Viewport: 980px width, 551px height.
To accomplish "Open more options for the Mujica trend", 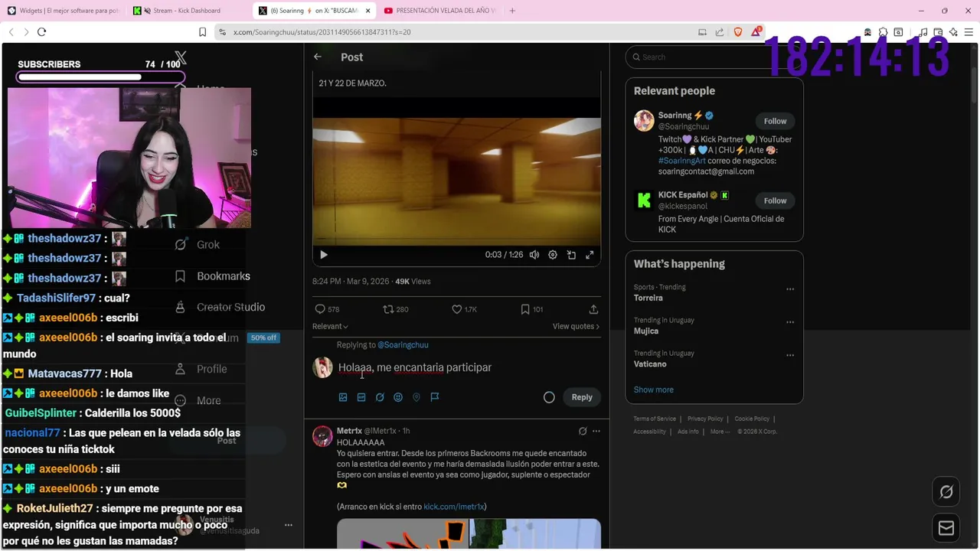I will click(790, 322).
